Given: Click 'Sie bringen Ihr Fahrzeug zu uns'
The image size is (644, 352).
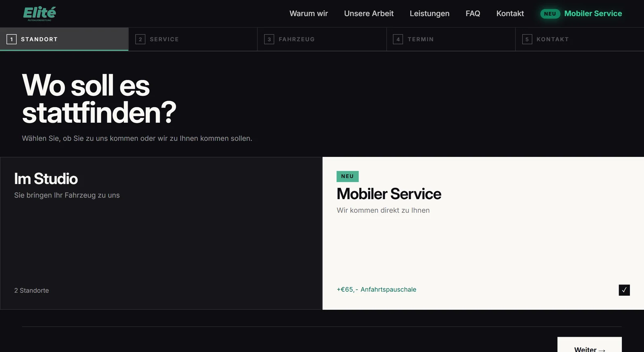Looking at the screenshot, I should click(67, 195).
